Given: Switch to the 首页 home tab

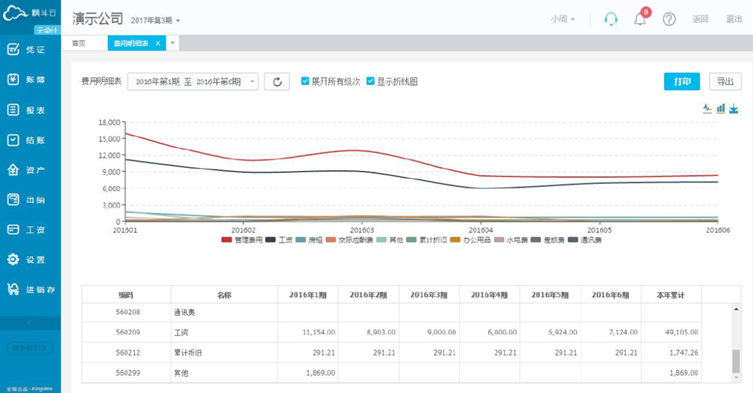Looking at the screenshot, I should pyautogui.click(x=79, y=43).
